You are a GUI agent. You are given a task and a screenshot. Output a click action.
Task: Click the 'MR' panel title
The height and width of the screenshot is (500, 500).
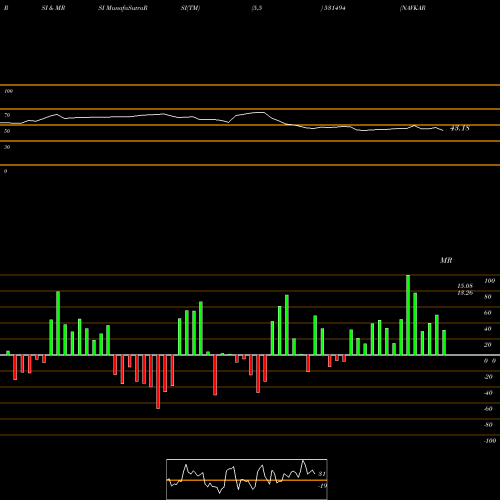coord(446,260)
